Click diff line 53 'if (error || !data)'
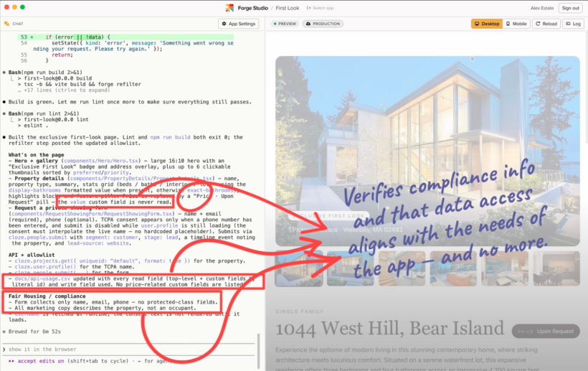The height and width of the screenshot is (371, 588). (125, 37)
